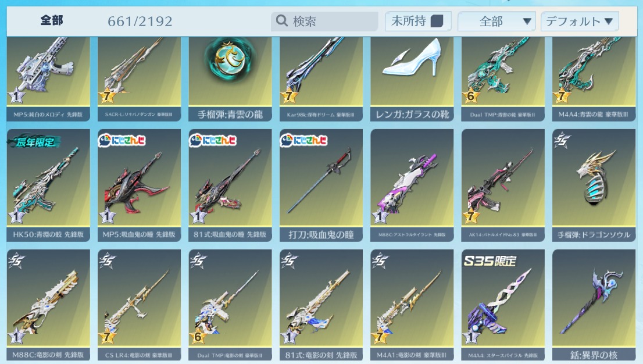Select the MP5:吸血鬼の瞳 先鋒版 weapon
This screenshot has width=643, height=364.
[x=139, y=185]
